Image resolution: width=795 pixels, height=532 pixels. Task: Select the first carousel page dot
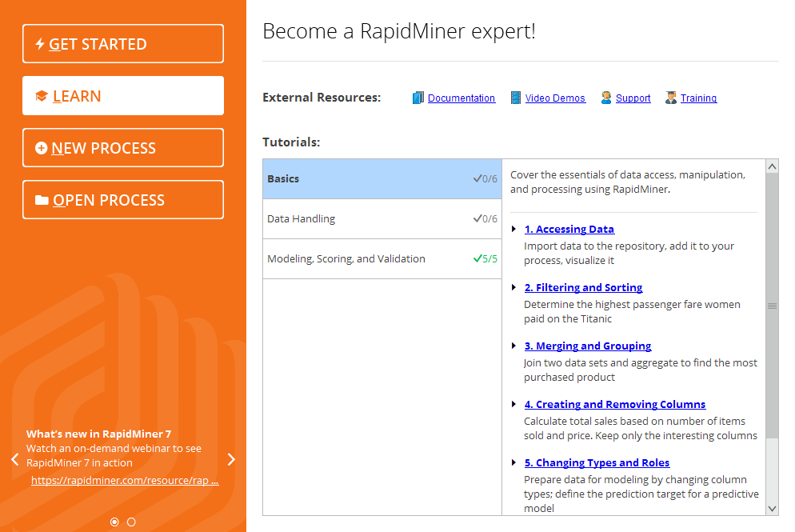coord(114,522)
